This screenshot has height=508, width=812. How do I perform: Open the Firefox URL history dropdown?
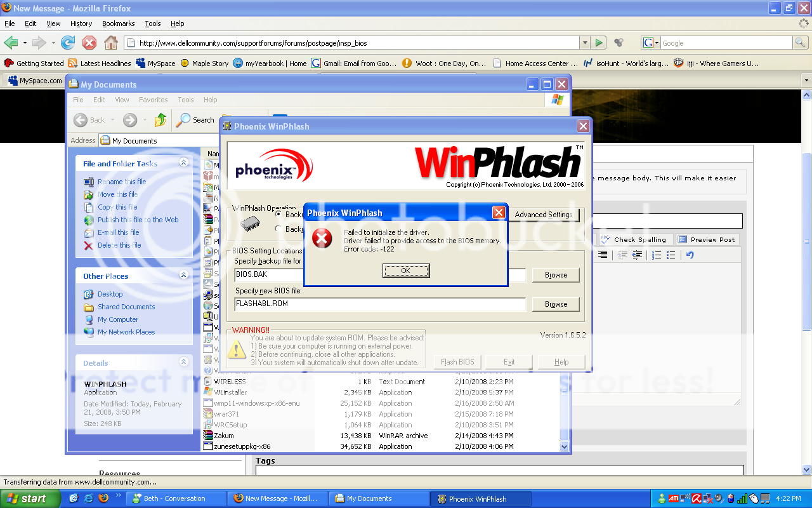(x=584, y=43)
